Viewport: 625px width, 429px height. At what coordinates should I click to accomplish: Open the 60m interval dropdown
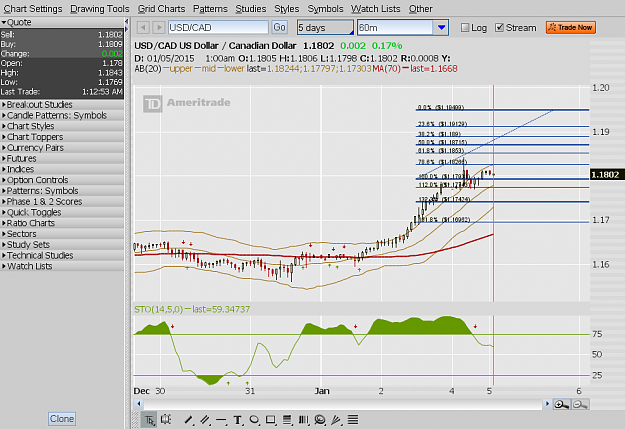coord(441,28)
